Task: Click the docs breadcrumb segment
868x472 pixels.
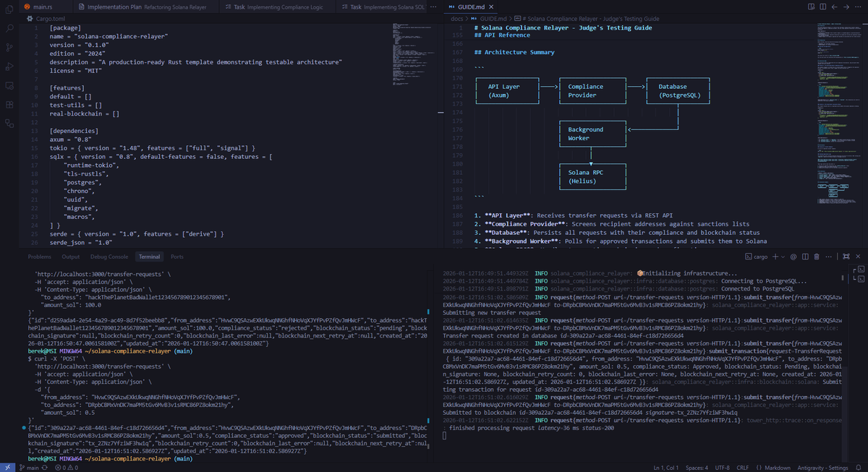Action: pos(457,17)
